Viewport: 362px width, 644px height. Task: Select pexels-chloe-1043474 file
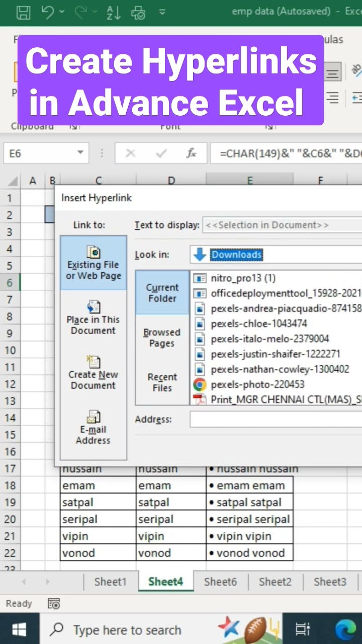click(250, 324)
